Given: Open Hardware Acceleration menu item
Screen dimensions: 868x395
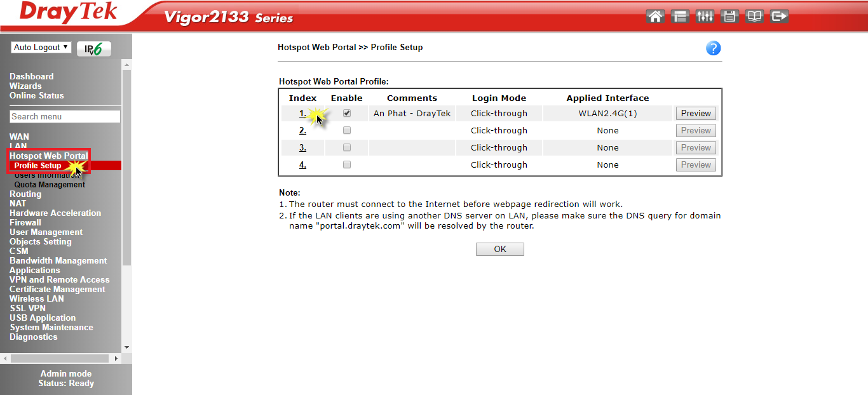Looking at the screenshot, I should pyautogui.click(x=55, y=213).
